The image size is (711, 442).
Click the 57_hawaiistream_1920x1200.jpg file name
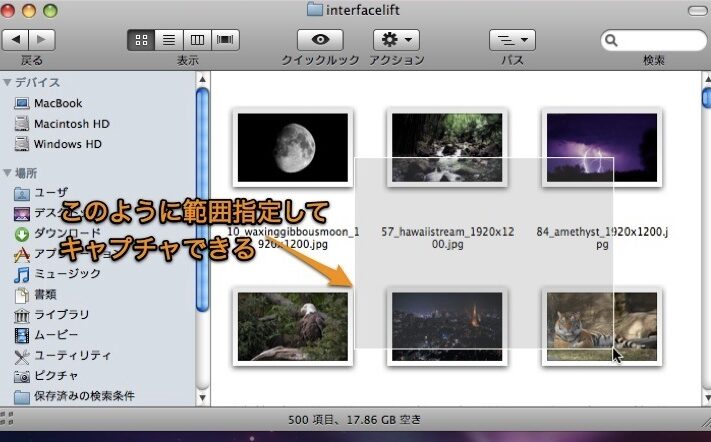(448, 238)
